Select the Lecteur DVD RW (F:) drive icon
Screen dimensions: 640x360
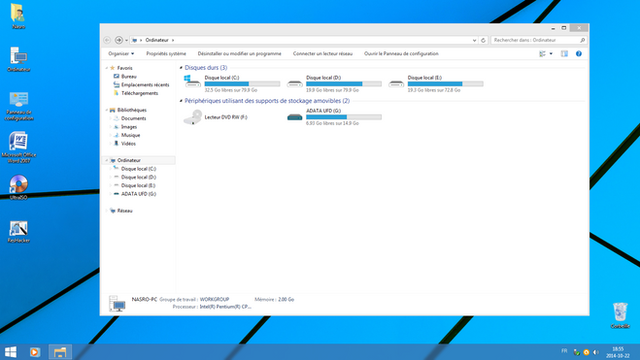[192, 117]
